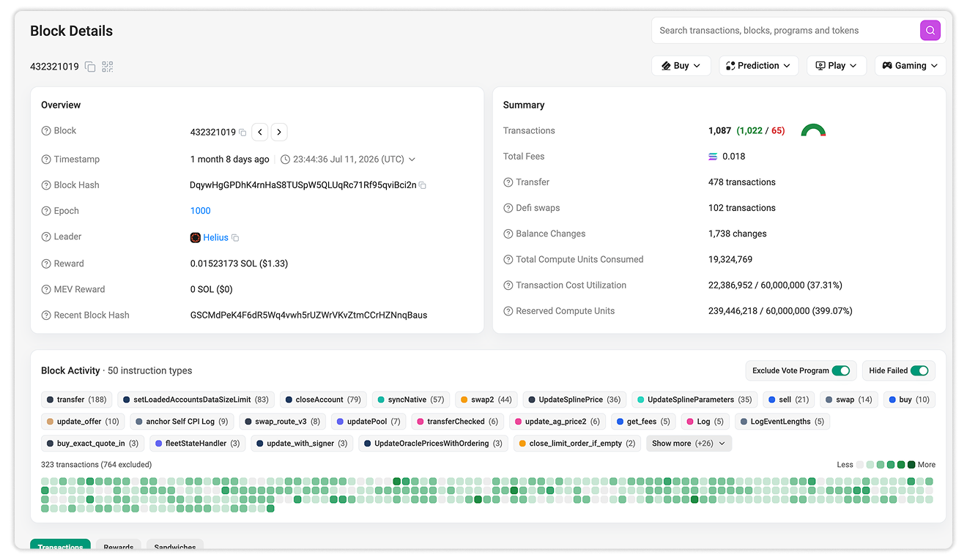
Task: Click the first square in the transaction heatmap
Action: 45,482
